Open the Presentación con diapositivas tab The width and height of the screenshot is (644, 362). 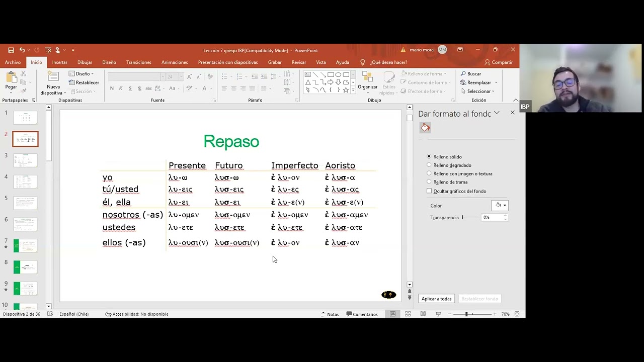(228, 62)
